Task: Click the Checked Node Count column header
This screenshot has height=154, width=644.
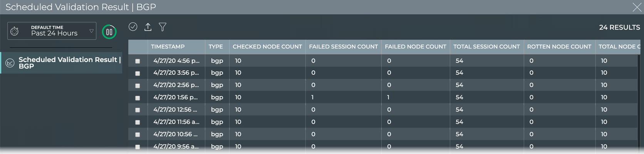Action: coord(267,47)
